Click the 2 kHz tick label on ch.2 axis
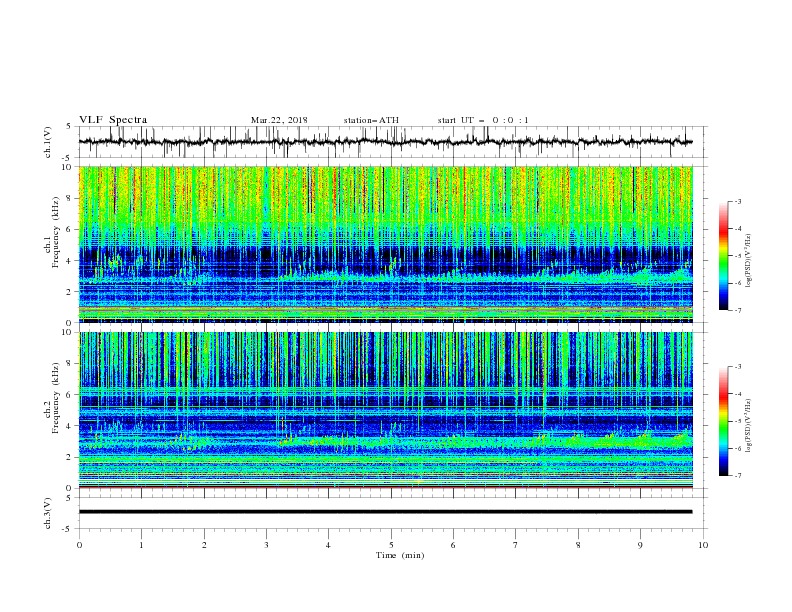792x612 pixels. 70,457
